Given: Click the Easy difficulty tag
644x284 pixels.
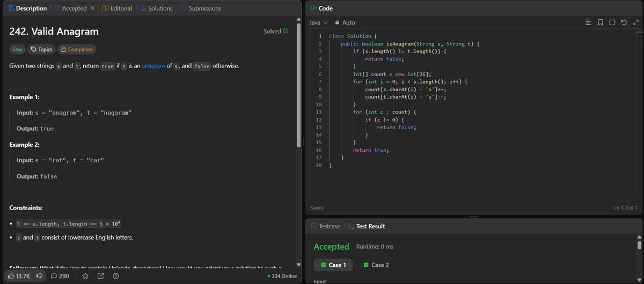Looking at the screenshot, I should pos(17,49).
